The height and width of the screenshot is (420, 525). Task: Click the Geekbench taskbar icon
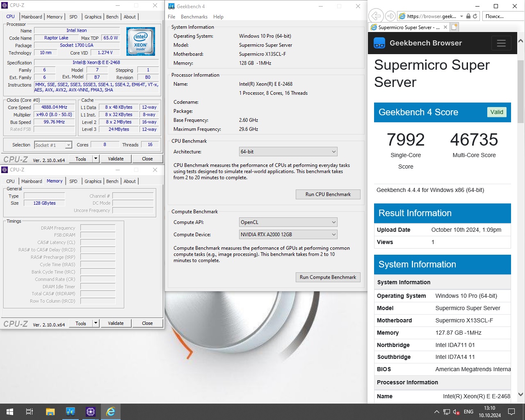coord(70,412)
